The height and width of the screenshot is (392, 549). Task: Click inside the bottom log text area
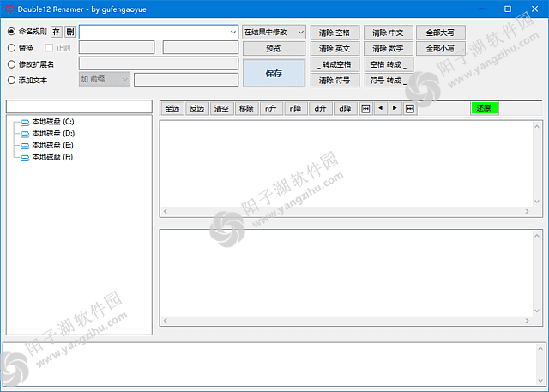269,365
